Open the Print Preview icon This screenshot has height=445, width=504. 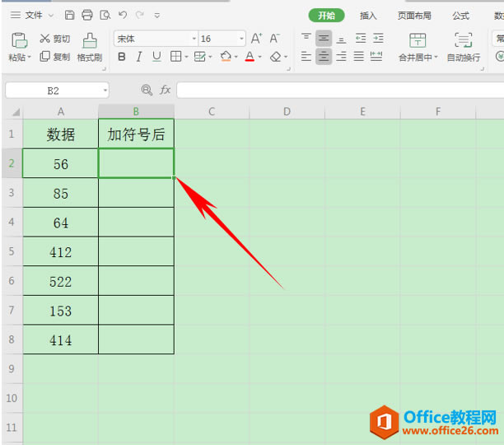click(x=105, y=15)
